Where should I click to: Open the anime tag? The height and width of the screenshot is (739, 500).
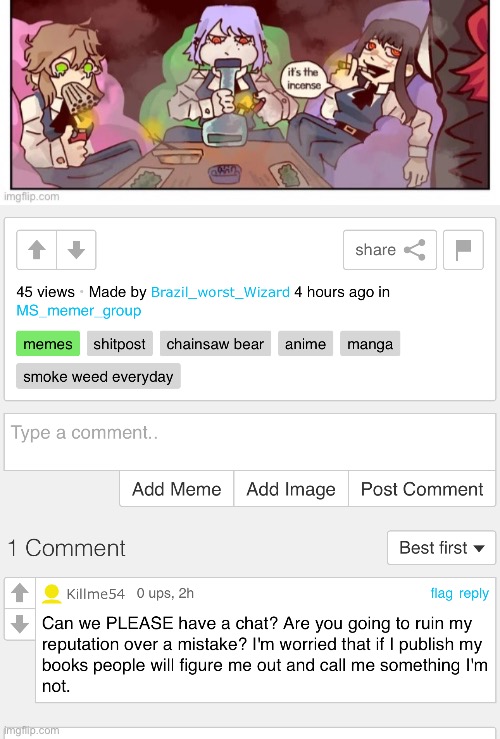305,344
